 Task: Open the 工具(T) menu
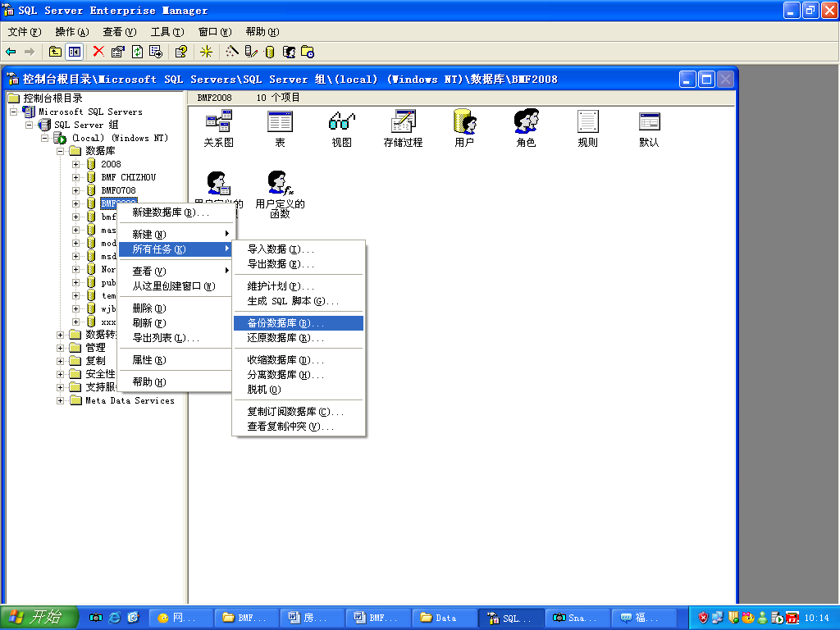(167, 32)
